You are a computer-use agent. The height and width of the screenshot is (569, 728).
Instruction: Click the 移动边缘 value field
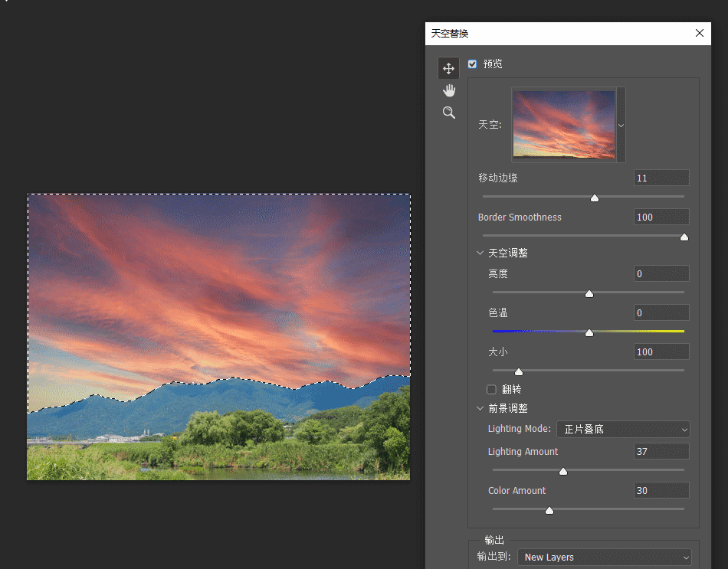click(661, 178)
